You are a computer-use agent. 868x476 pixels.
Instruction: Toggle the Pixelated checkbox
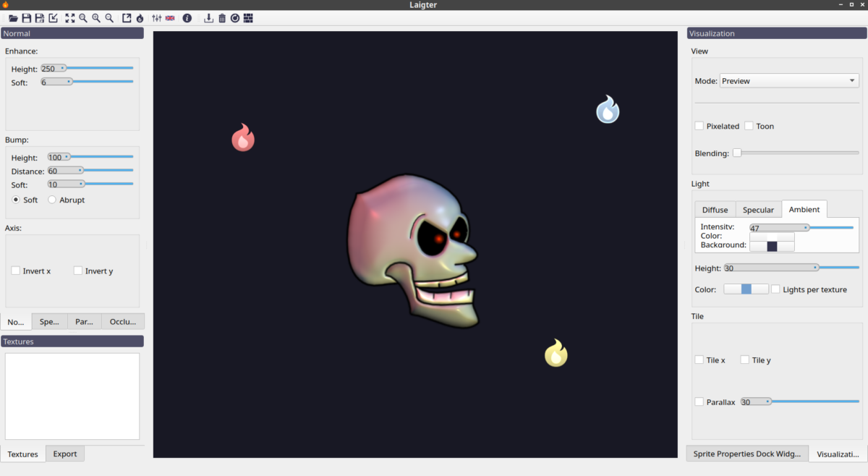699,126
